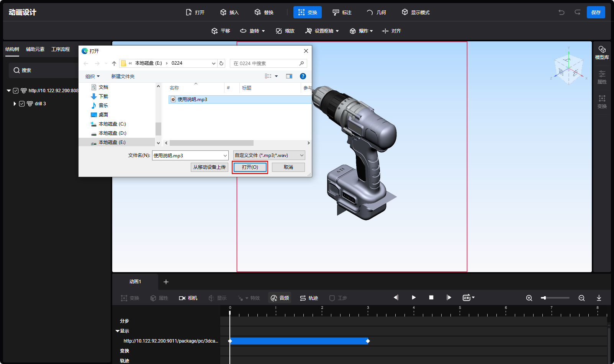Screen dimensions: 614x364
Task: Click the Audio (音频) tool in timeline toolbar
Action: [280, 298]
